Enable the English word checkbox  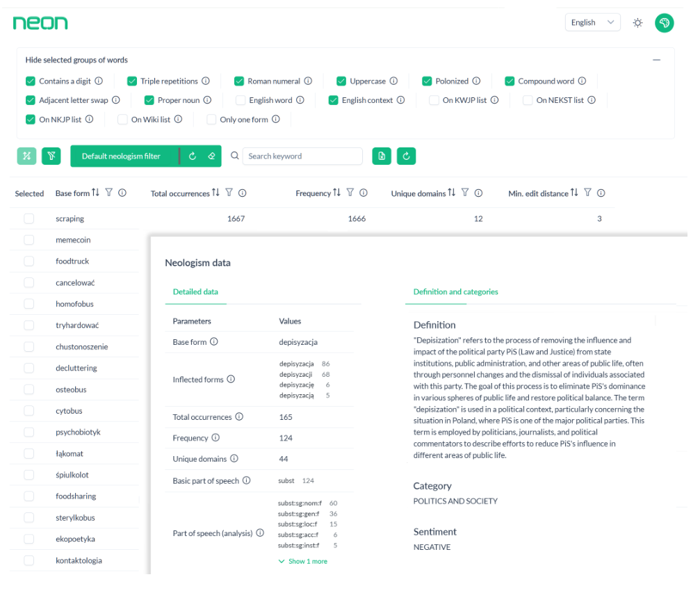click(x=241, y=100)
